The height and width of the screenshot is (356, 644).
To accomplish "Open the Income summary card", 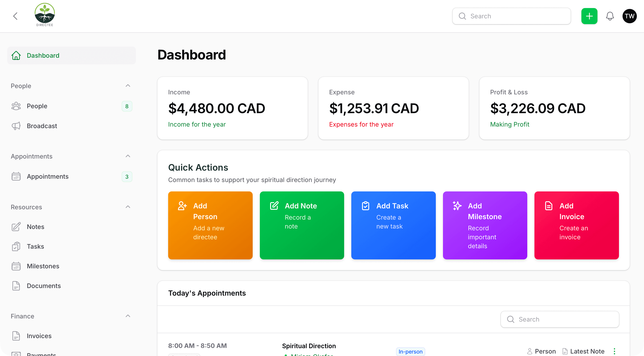I will (x=232, y=108).
